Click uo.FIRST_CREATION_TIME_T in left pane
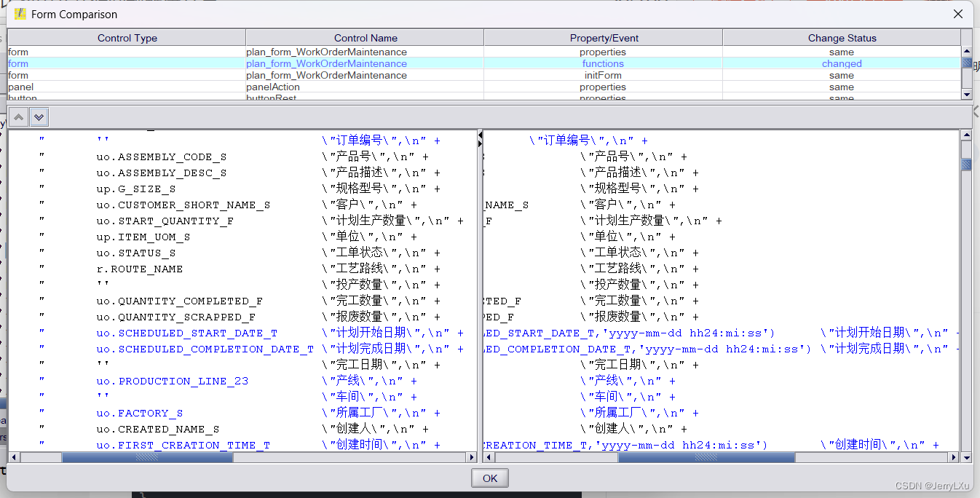The height and width of the screenshot is (498, 980). click(183, 446)
